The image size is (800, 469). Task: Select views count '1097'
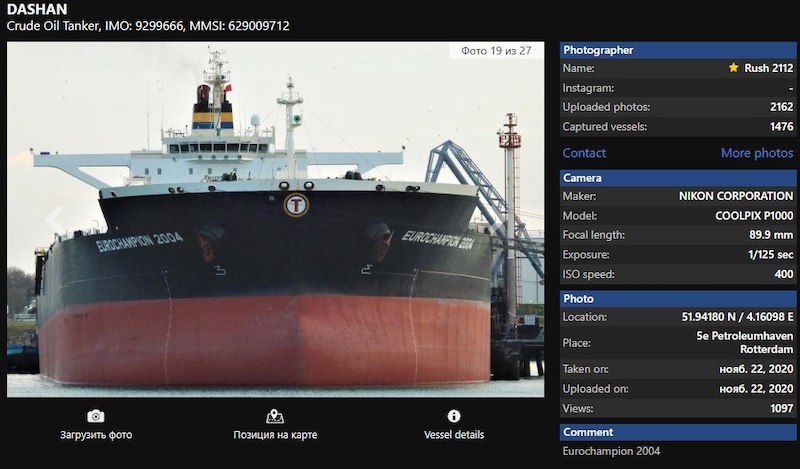(x=781, y=408)
